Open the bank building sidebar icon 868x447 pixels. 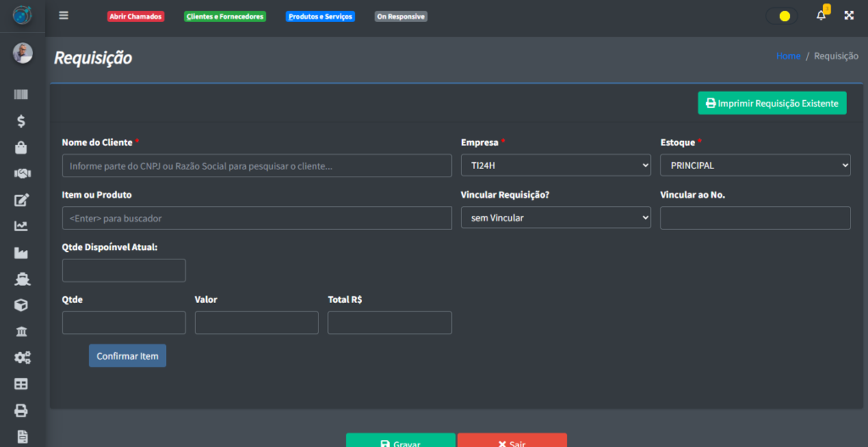pyautogui.click(x=22, y=331)
